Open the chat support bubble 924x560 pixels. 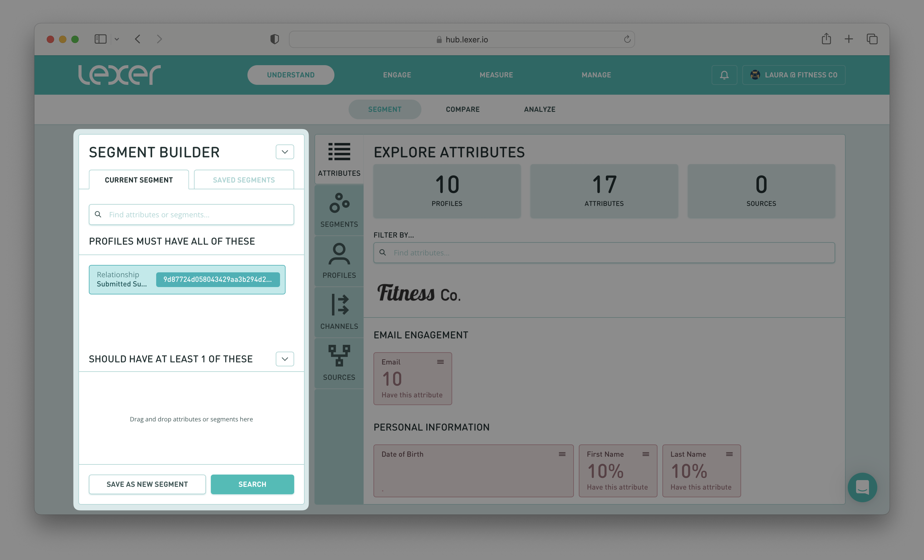pos(862,487)
